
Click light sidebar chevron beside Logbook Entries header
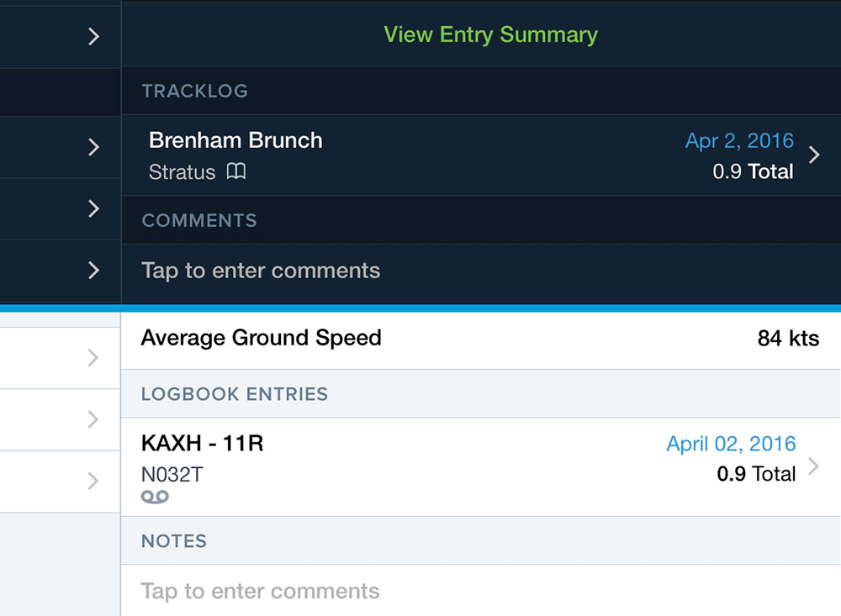[93, 419]
